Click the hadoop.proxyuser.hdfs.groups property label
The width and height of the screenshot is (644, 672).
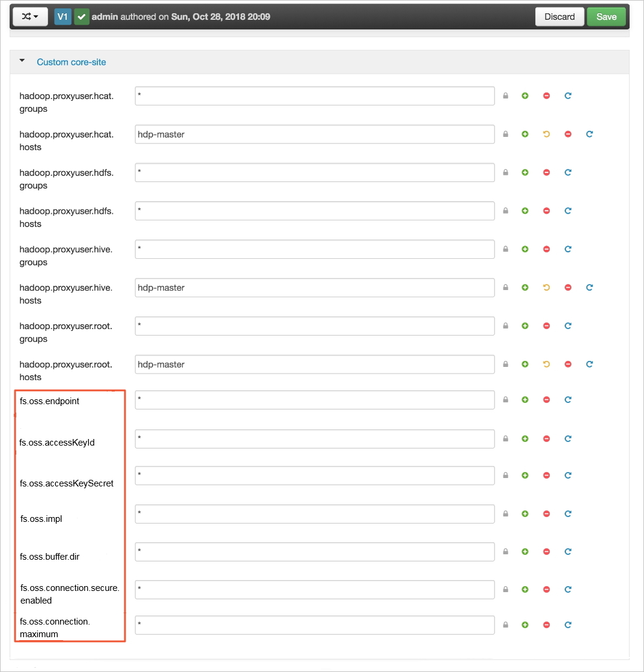tap(67, 179)
